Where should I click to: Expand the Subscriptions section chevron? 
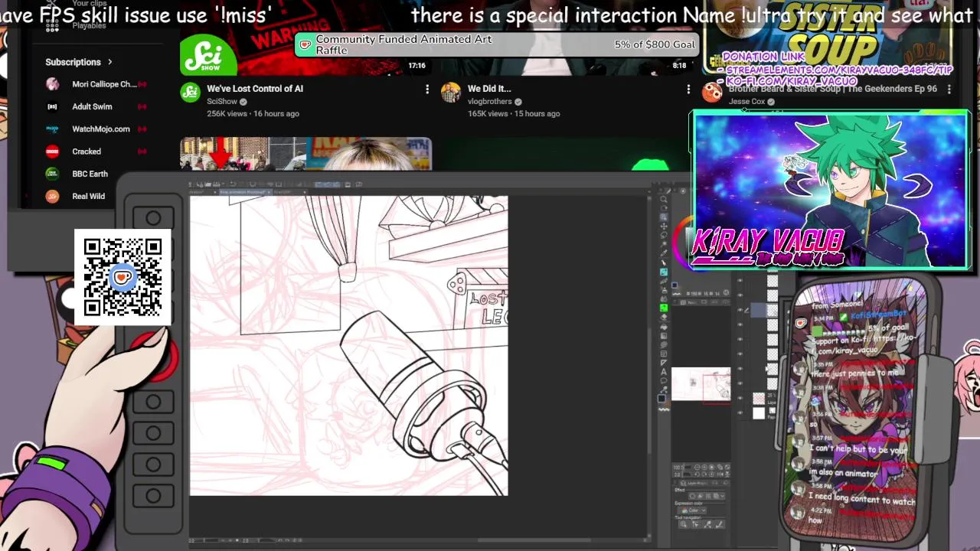tap(109, 62)
